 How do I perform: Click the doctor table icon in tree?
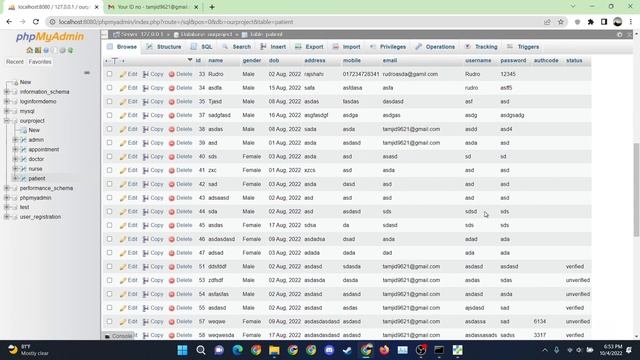[24, 159]
